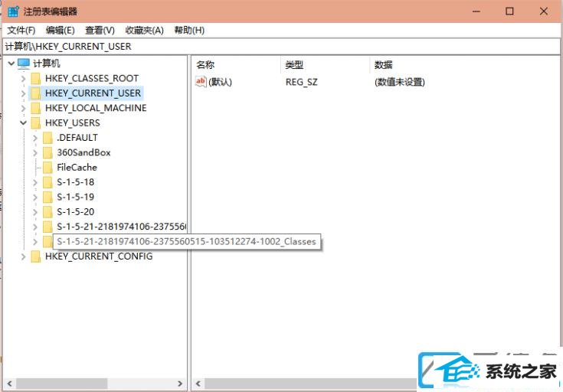Open the 帮助(H) menu
Image resolution: width=563 pixels, height=392 pixels.
point(189,31)
